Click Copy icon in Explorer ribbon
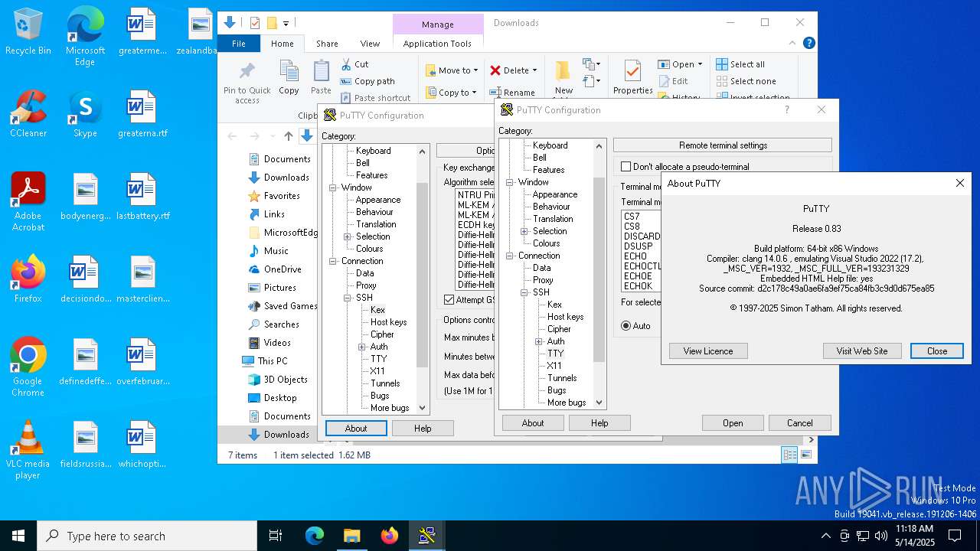 click(x=289, y=77)
